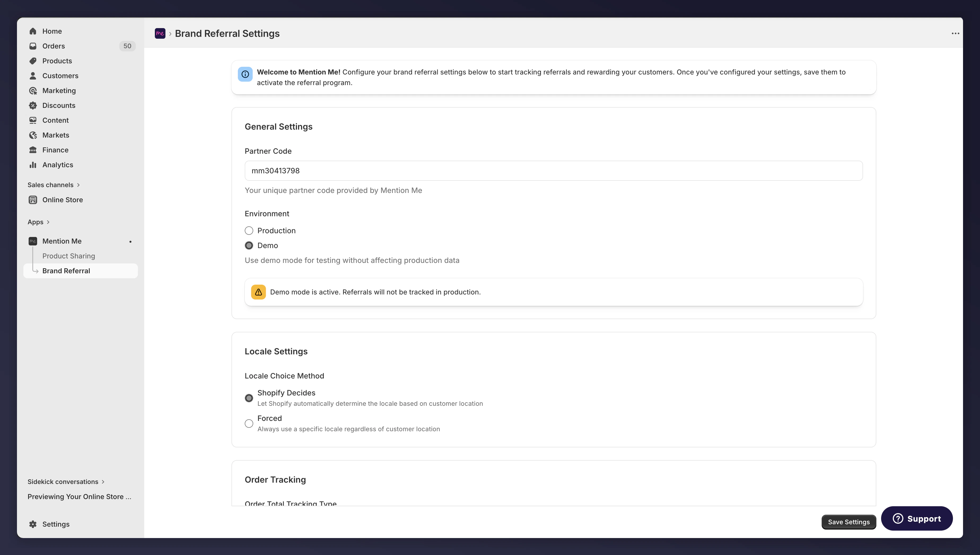980x555 pixels.
Task: Click the yellow warning icon in demo notice
Action: click(x=258, y=292)
